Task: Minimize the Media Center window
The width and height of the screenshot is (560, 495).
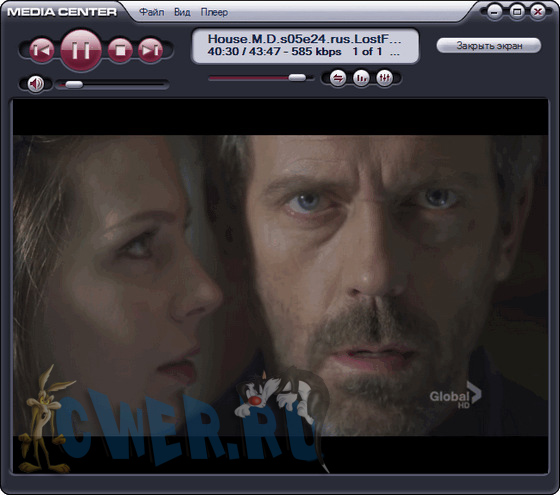Action: tap(494, 12)
